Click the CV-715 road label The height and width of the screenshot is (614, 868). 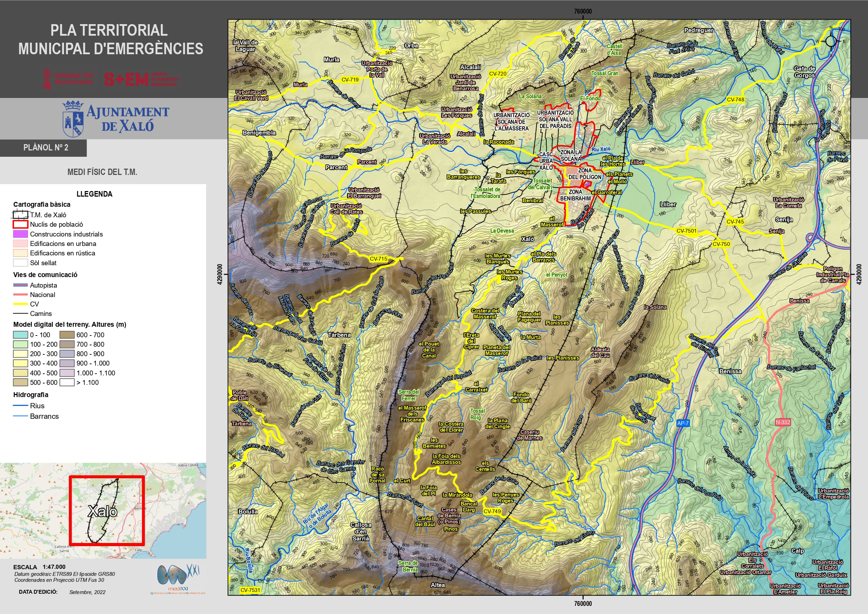(378, 259)
